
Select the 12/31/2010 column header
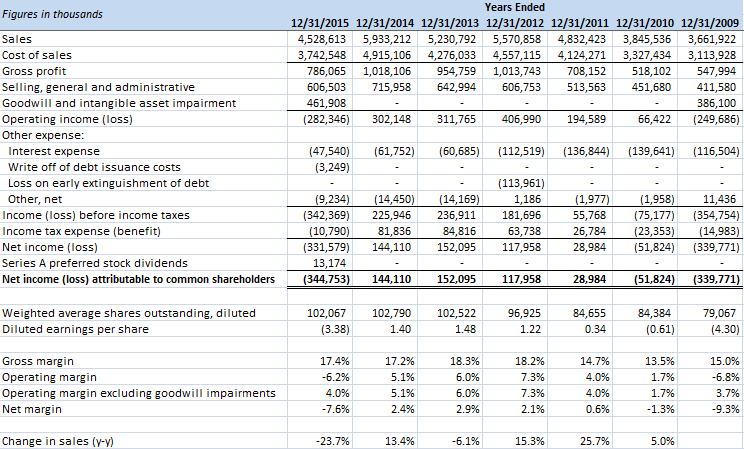pos(645,23)
